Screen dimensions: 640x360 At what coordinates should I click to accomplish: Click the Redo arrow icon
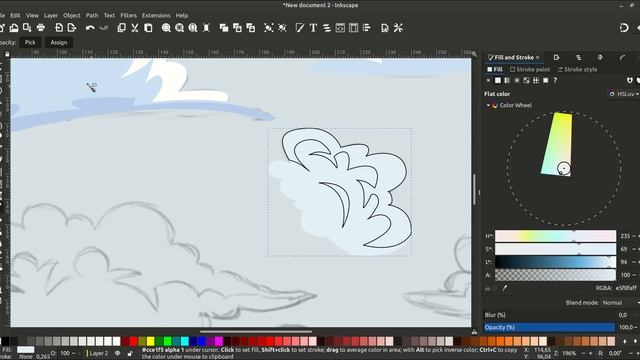(104, 28)
